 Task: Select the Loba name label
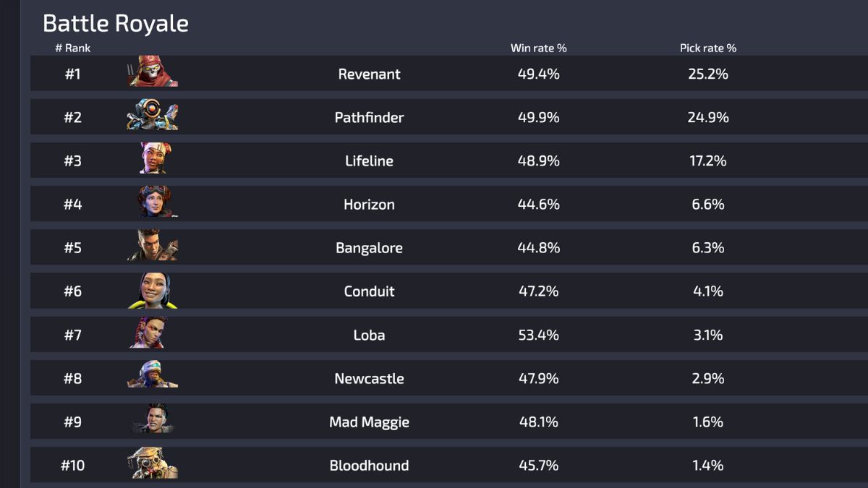(x=369, y=334)
